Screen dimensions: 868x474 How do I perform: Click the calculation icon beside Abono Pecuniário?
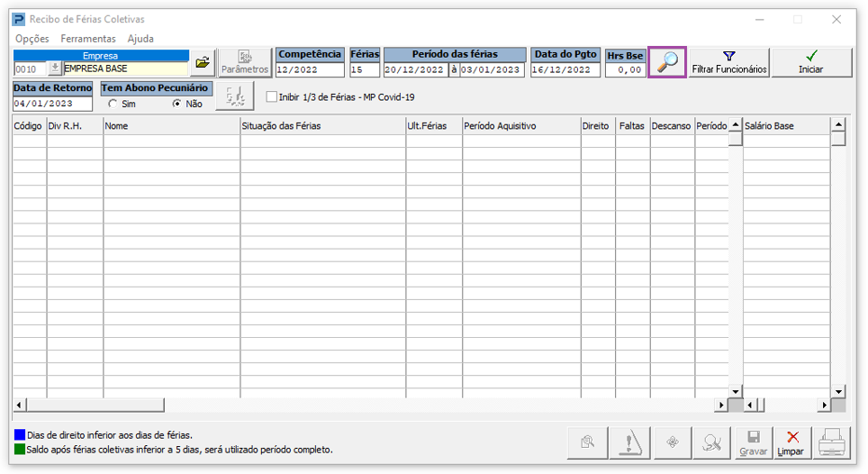coord(235,96)
